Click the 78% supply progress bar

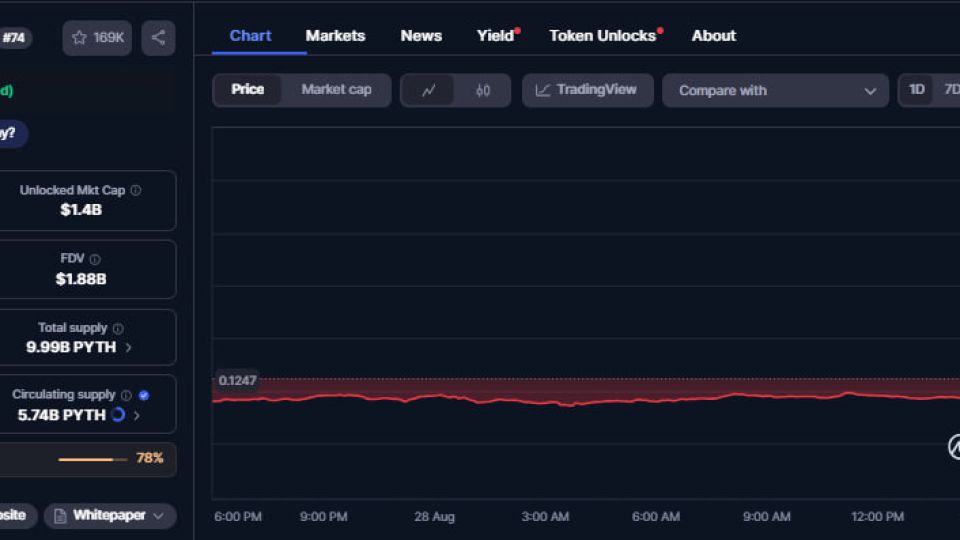tap(92, 459)
